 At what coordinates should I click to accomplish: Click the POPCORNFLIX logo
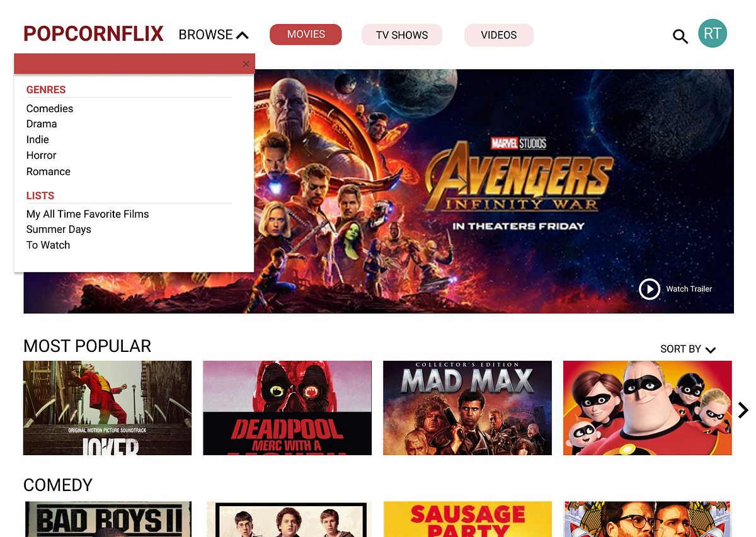pos(93,33)
